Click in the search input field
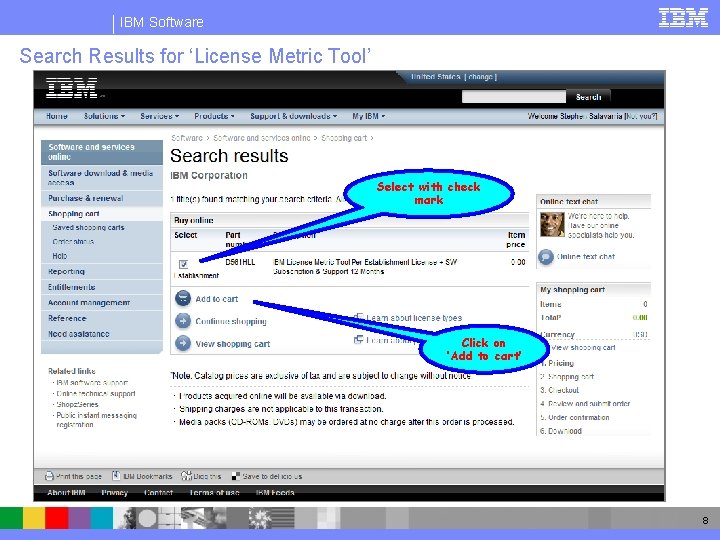 (x=514, y=97)
